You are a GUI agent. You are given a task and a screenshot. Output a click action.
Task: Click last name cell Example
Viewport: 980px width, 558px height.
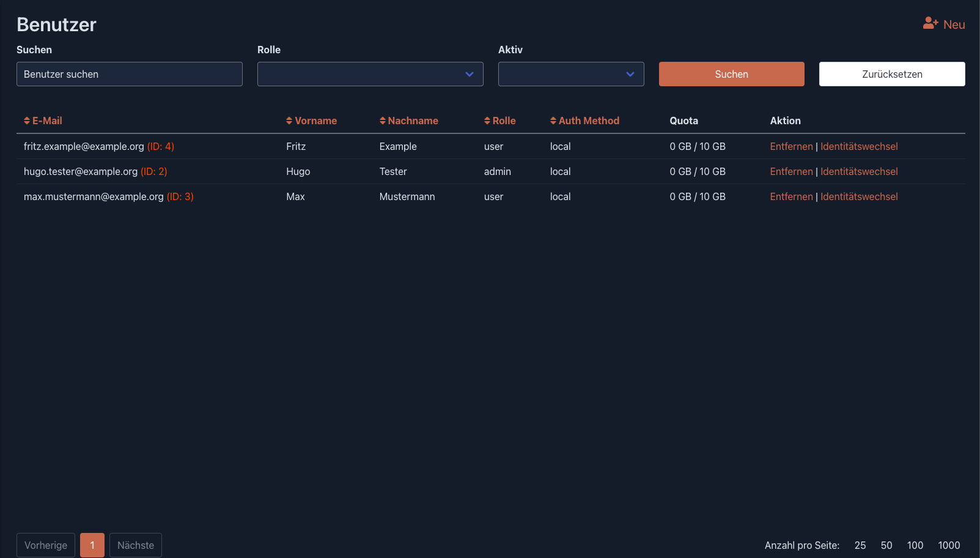[x=398, y=146]
